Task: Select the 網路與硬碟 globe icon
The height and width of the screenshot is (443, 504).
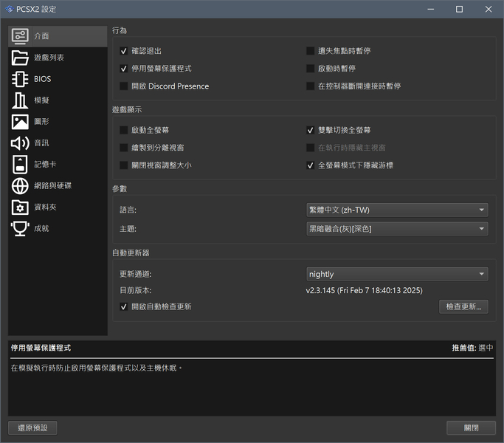Action: [x=20, y=186]
